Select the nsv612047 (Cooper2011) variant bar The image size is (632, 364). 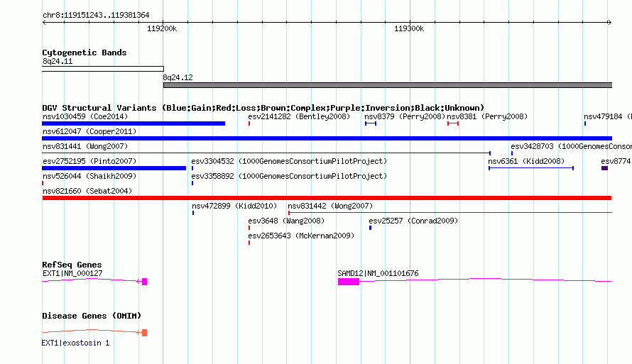[327, 138]
